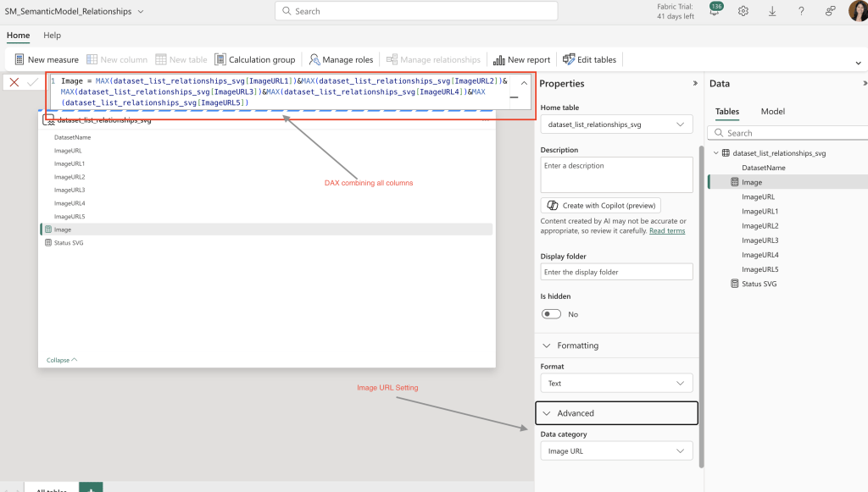Toggle the Is hidden switch

[x=551, y=314]
